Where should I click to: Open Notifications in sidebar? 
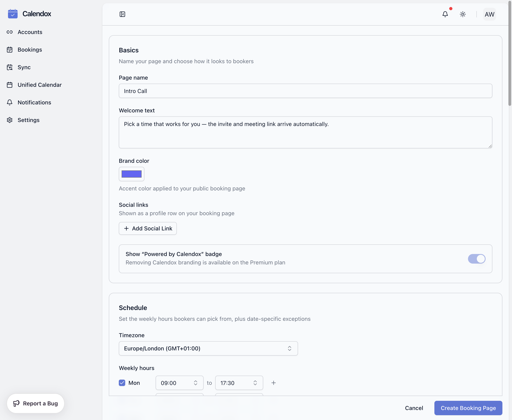[x=34, y=102]
